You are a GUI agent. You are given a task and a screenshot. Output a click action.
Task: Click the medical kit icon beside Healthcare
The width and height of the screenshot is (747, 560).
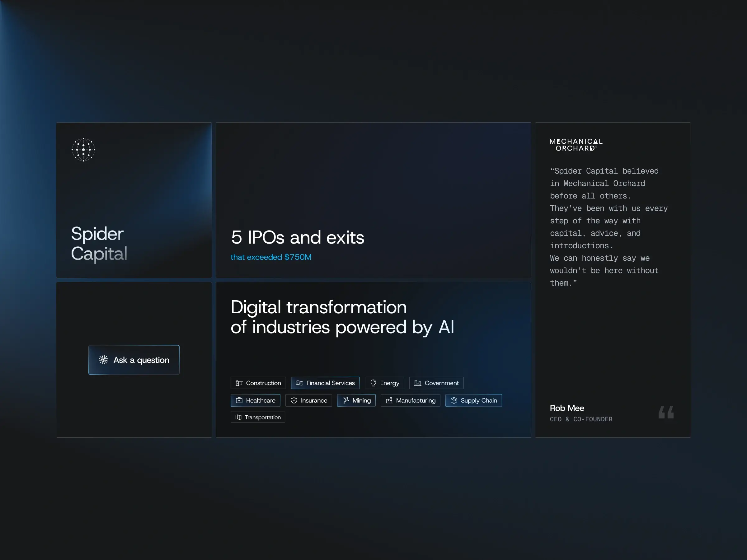click(x=239, y=400)
